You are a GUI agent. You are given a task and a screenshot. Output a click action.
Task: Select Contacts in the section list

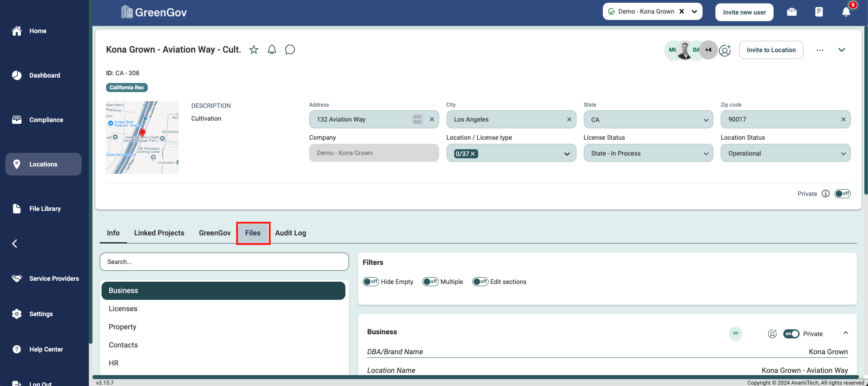[223, 345]
